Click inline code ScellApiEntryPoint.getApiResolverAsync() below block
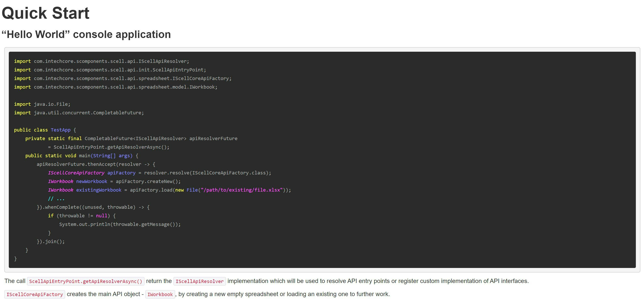The image size is (644, 301). (86, 281)
